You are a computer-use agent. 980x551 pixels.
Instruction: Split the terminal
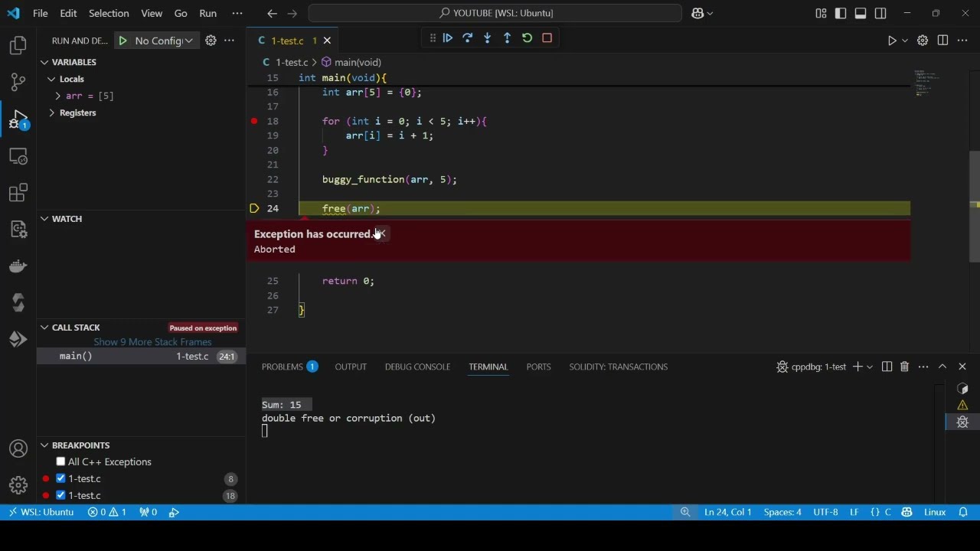click(887, 367)
